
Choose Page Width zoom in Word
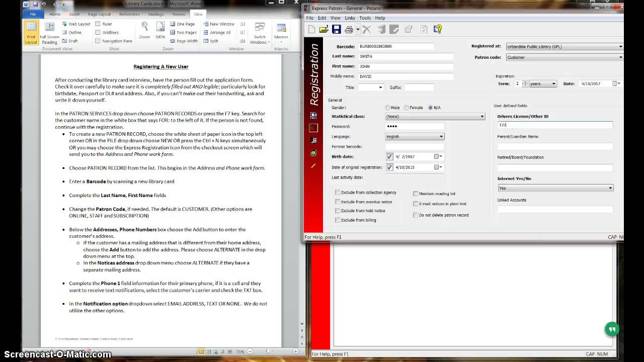(184, 41)
